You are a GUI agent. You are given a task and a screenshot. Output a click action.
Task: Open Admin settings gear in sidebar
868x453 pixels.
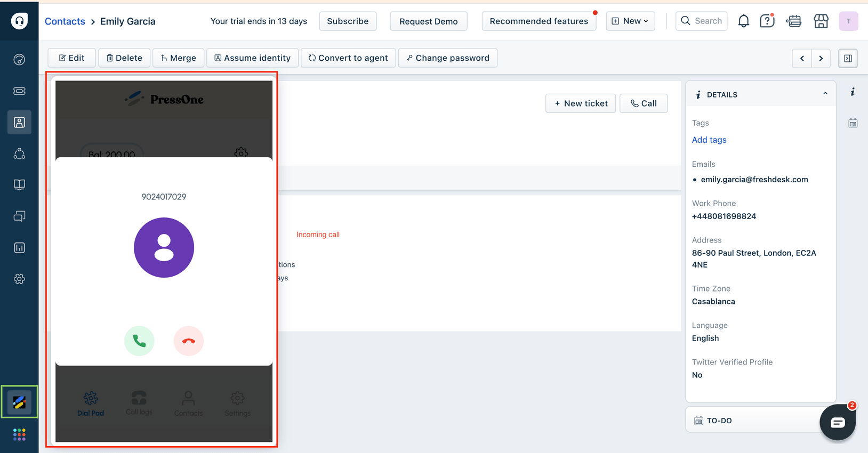click(19, 279)
